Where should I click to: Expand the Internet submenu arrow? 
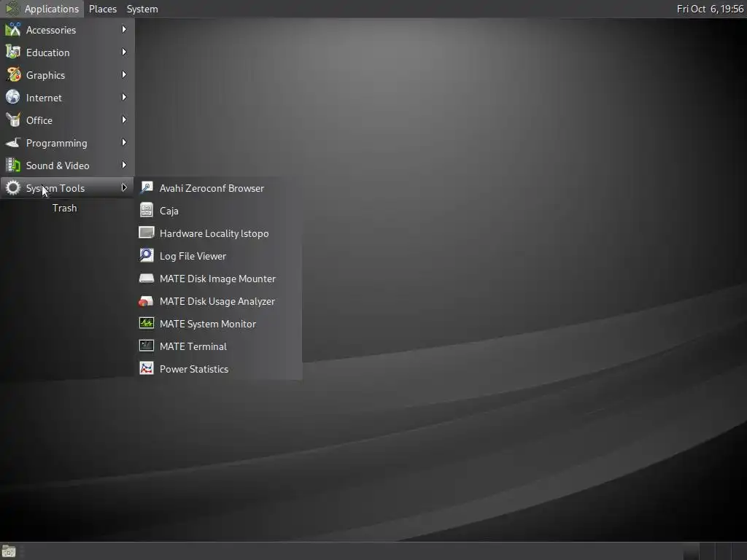[x=124, y=97]
